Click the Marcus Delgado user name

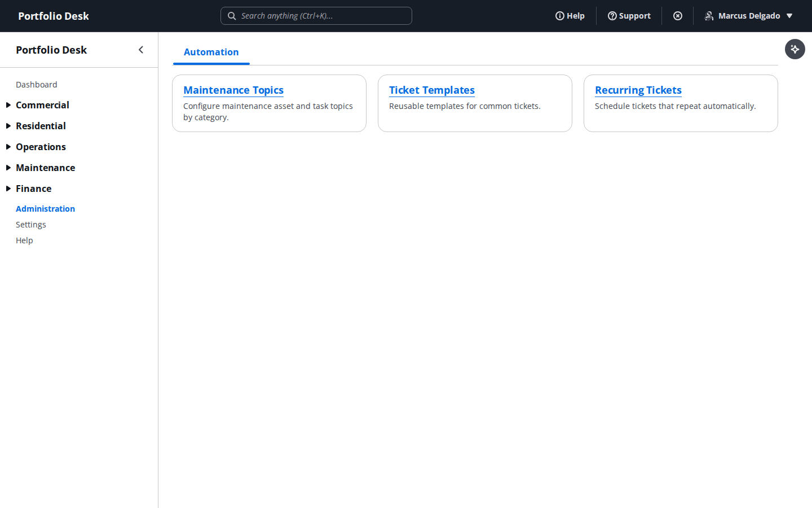coord(749,16)
